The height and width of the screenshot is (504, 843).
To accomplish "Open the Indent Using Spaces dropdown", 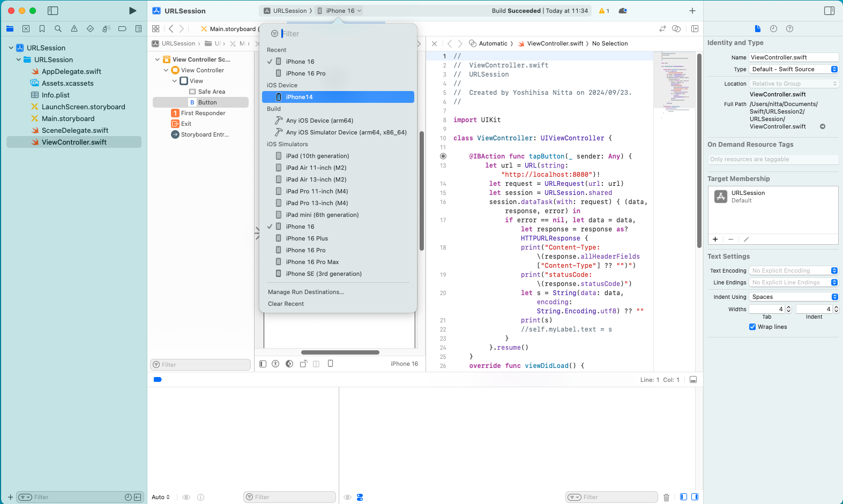I will pos(793,297).
